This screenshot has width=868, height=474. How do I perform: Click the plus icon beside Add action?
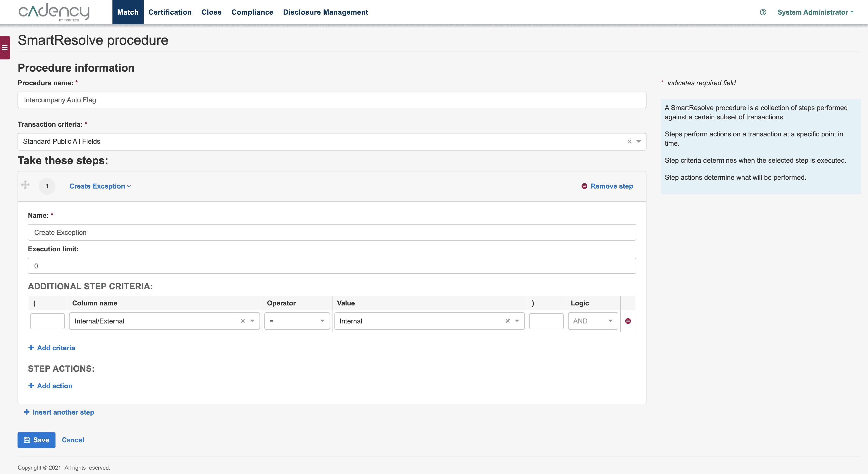tap(31, 386)
